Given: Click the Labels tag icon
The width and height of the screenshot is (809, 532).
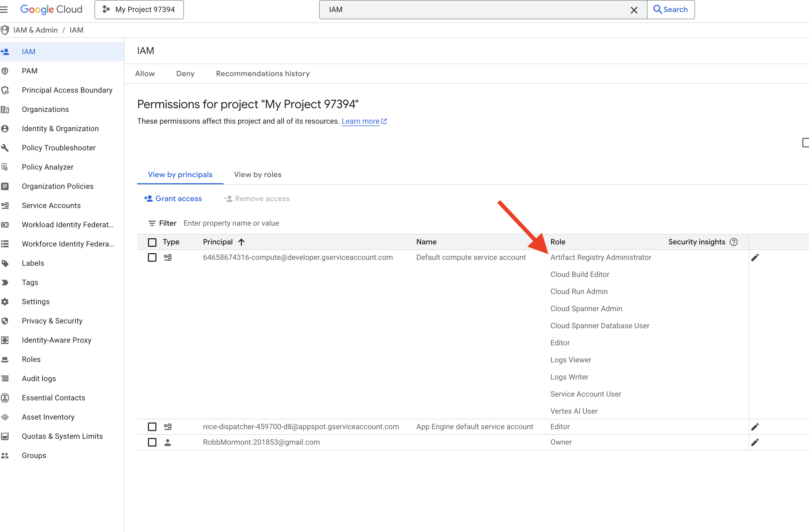Looking at the screenshot, I should [5, 263].
